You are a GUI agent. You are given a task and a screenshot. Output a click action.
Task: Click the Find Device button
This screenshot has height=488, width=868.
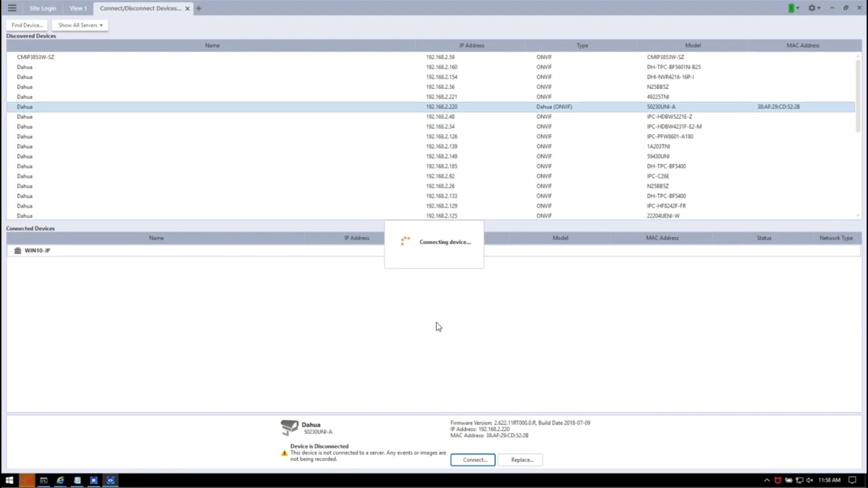27,25
